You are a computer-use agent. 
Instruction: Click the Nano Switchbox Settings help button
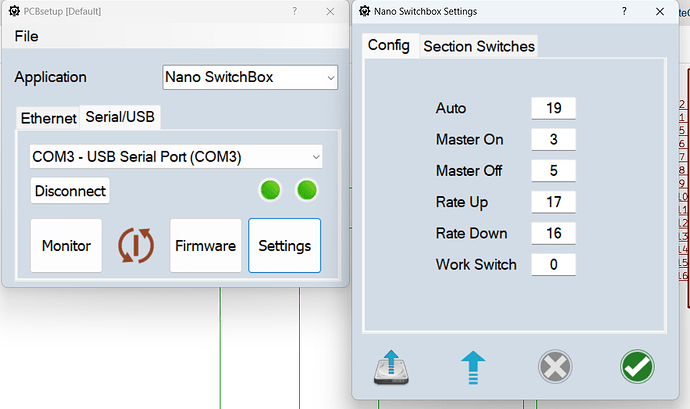624,11
